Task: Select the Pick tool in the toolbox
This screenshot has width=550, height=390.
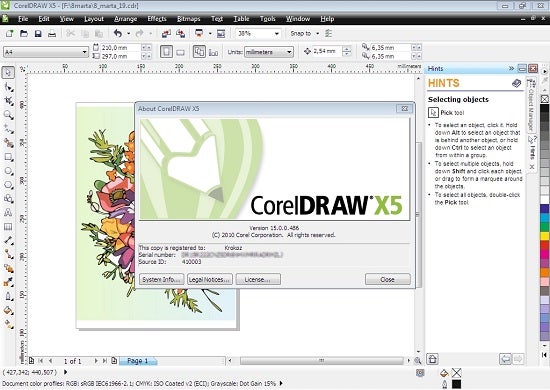Action: point(8,73)
